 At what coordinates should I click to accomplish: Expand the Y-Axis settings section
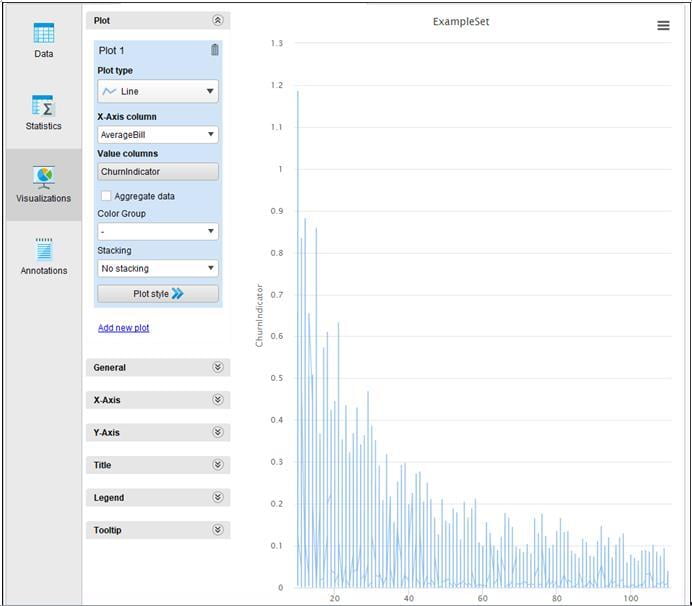(158, 433)
